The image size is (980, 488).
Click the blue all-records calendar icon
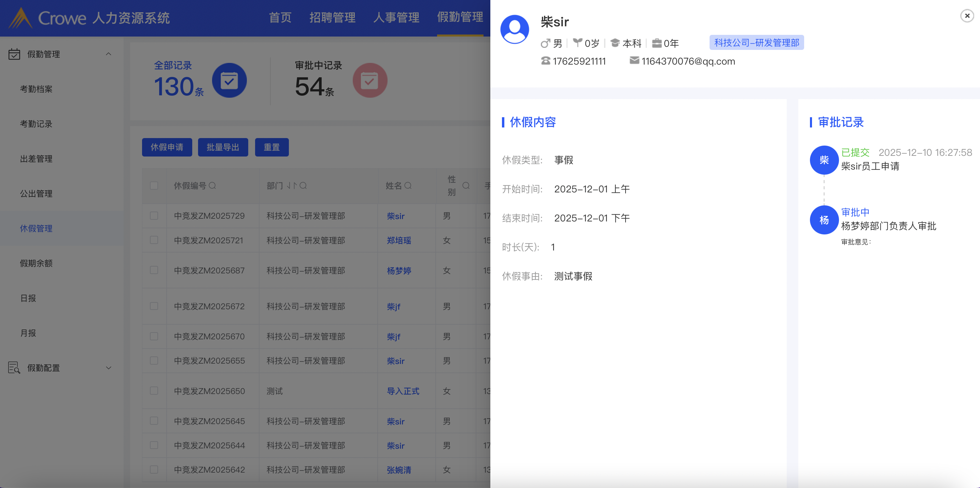pos(229,80)
